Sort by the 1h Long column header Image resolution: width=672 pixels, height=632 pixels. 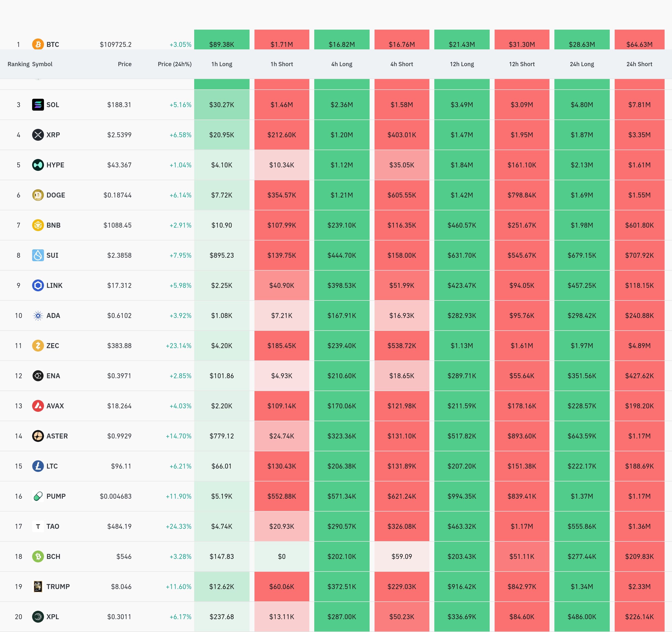point(222,64)
